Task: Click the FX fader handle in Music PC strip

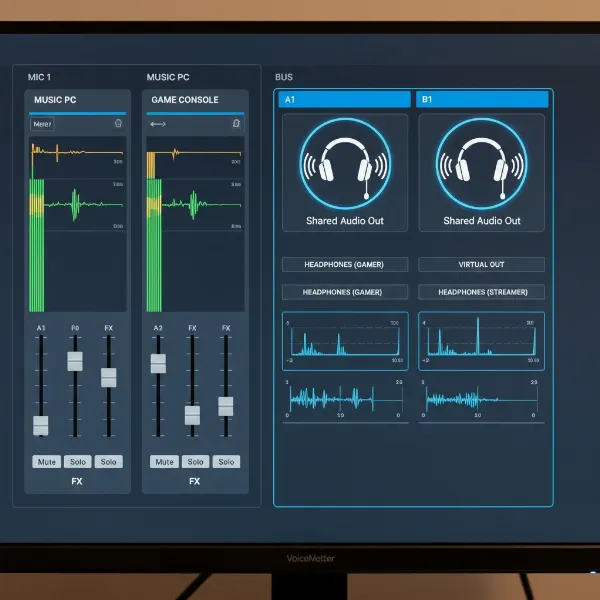Action: tap(109, 378)
